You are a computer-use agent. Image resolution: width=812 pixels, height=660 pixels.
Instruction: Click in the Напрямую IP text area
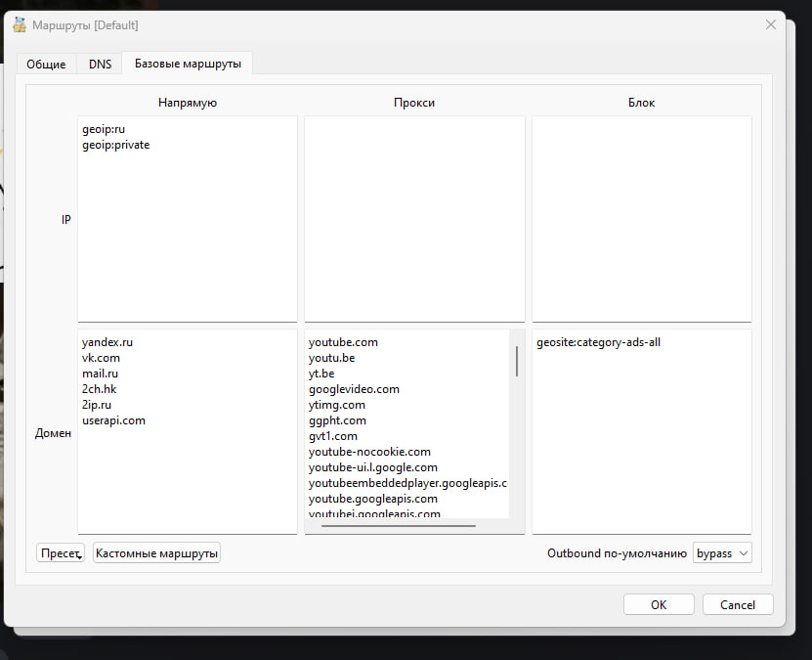tap(188, 219)
